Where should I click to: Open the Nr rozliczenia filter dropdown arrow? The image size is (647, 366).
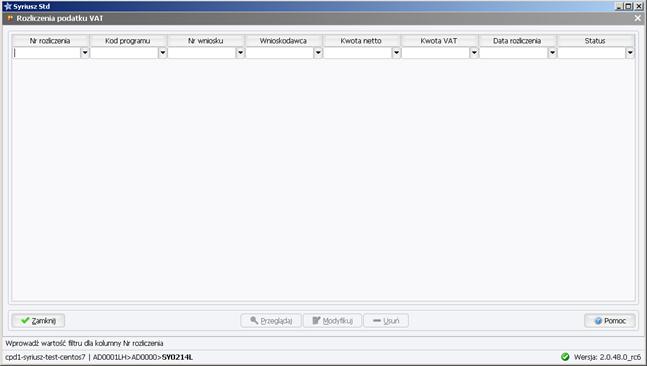[x=85, y=53]
